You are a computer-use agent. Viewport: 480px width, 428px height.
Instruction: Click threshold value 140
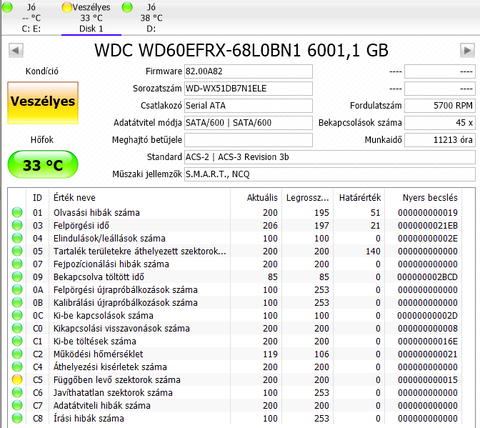373,251
